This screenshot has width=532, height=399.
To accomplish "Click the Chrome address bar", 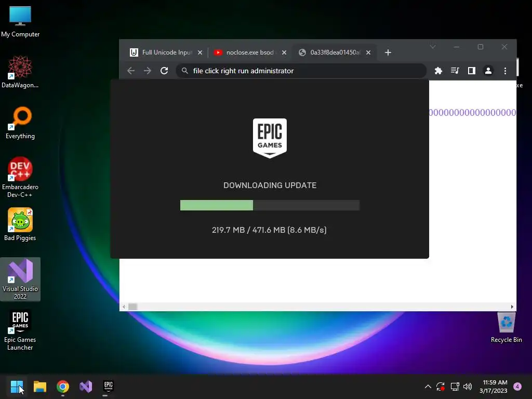I will pyautogui.click(x=301, y=71).
